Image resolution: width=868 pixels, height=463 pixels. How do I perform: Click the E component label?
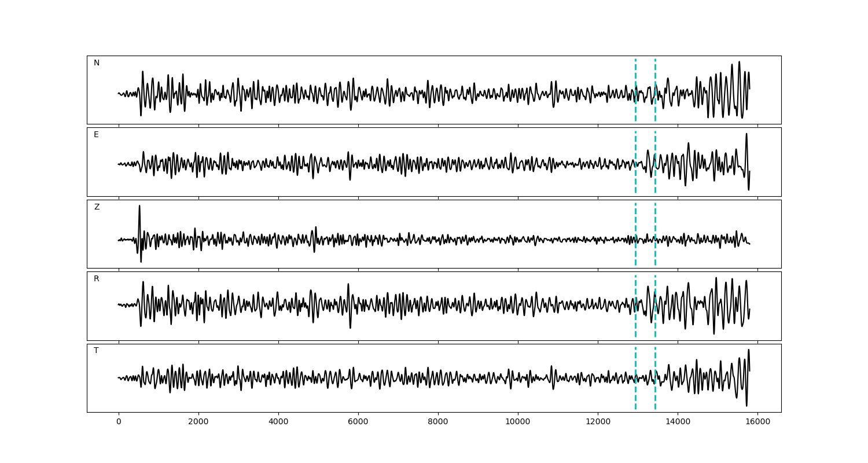pyautogui.click(x=96, y=135)
